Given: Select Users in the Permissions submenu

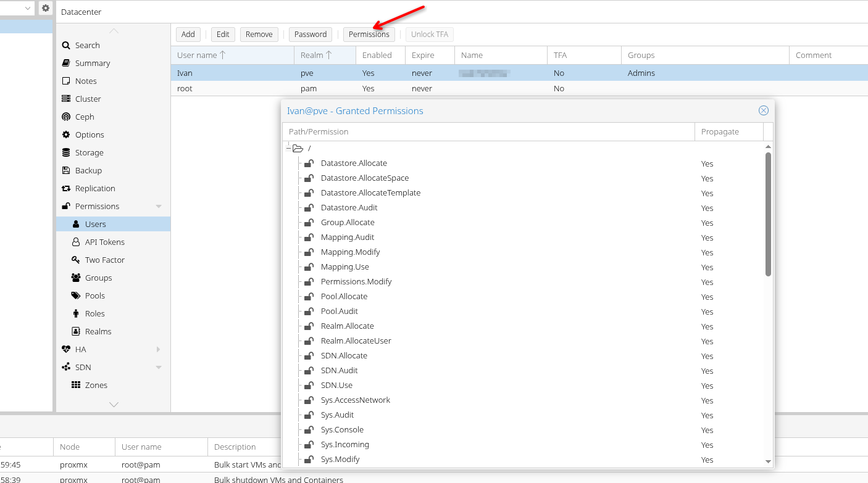Looking at the screenshot, I should coord(113,224).
